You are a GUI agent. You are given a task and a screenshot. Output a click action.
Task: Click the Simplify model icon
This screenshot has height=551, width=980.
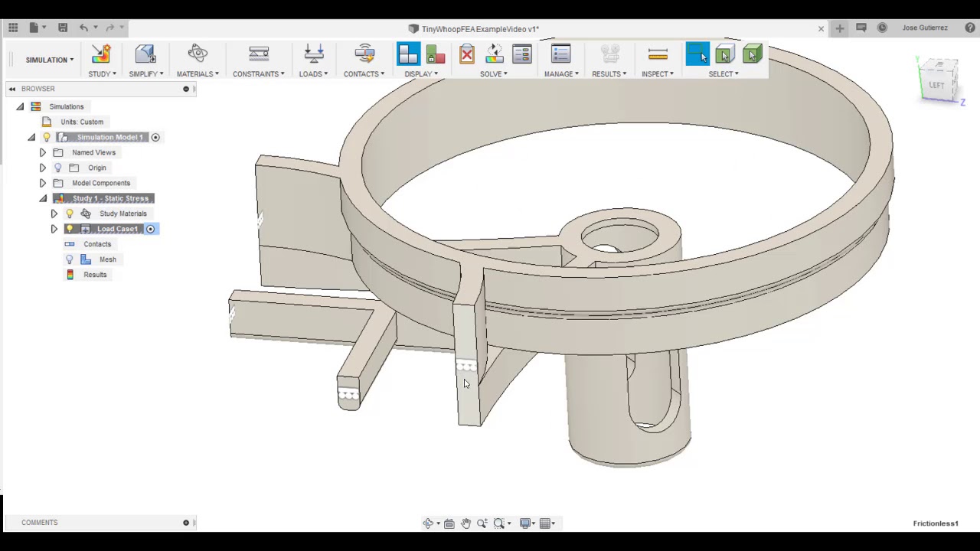[145, 54]
